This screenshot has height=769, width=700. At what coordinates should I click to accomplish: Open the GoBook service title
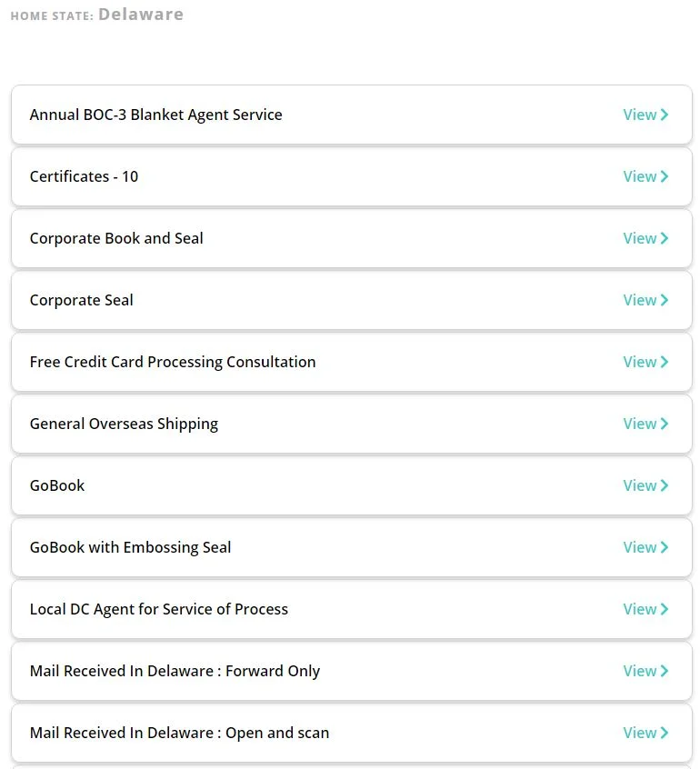pyautogui.click(x=56, y=485)
